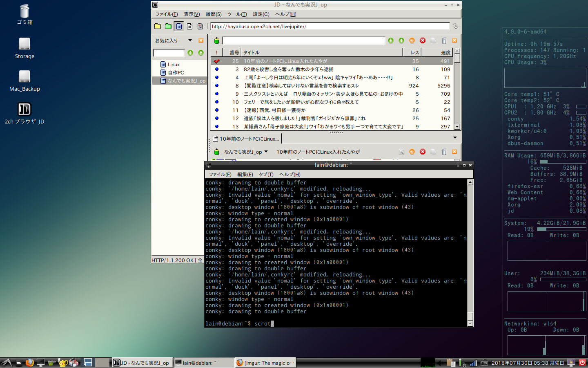Launch Firefox from the taskbar panel
588x368 pixels.
tap(29, 363)
